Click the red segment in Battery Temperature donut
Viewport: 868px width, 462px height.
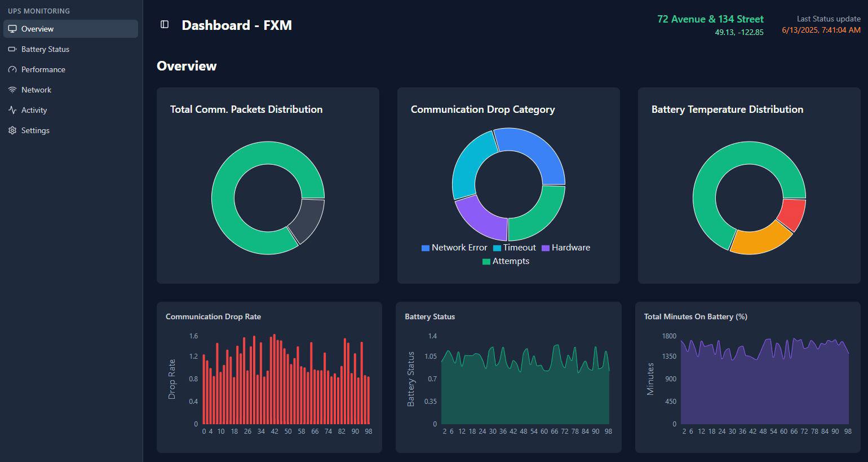[793, 215]
